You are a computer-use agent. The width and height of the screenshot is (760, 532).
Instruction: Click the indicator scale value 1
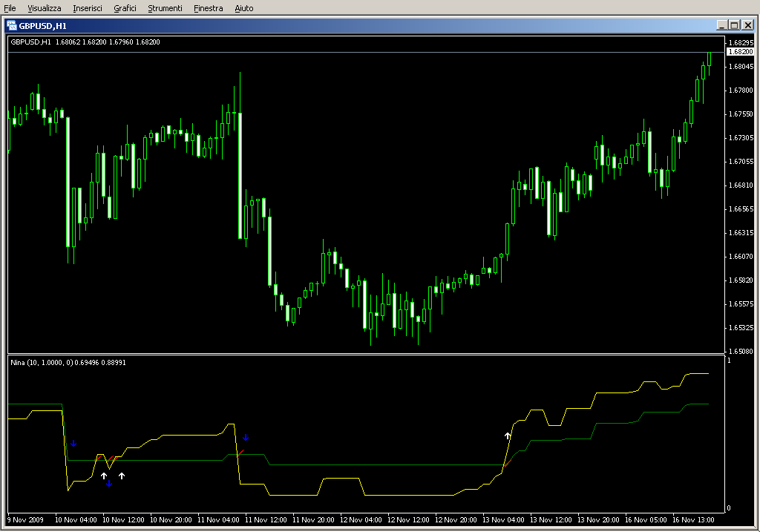coord(729,361)
